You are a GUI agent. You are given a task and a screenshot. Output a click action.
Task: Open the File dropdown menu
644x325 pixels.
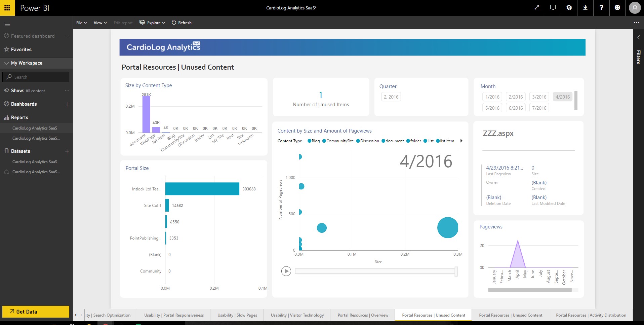[81, 23]
